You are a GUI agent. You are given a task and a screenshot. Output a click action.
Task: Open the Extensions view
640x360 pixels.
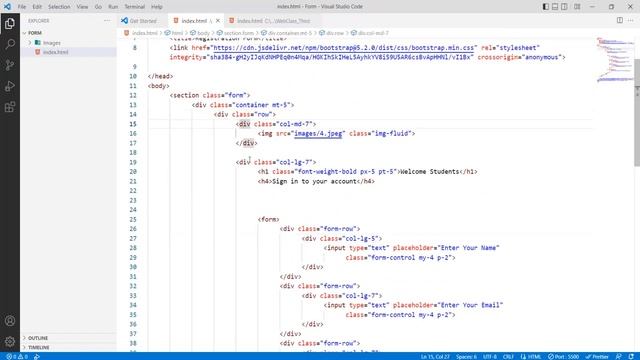pyautogui.click(x=10, y=107)
